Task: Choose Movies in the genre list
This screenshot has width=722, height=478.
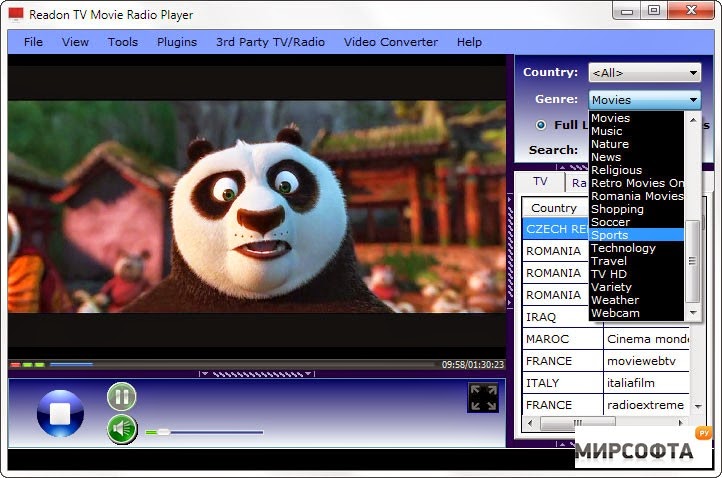Action: pyautogui.click(x=636, y=118)
